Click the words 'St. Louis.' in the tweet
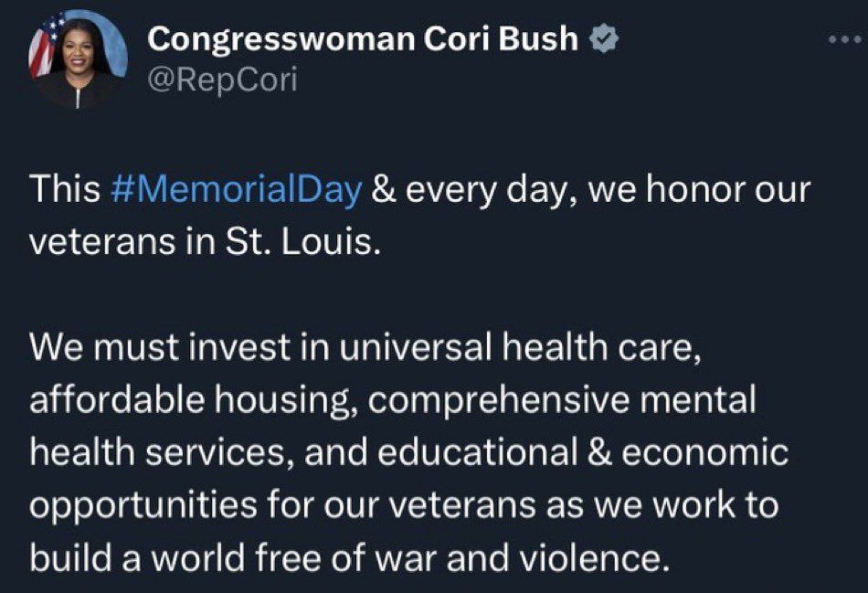 click(302, 242)
